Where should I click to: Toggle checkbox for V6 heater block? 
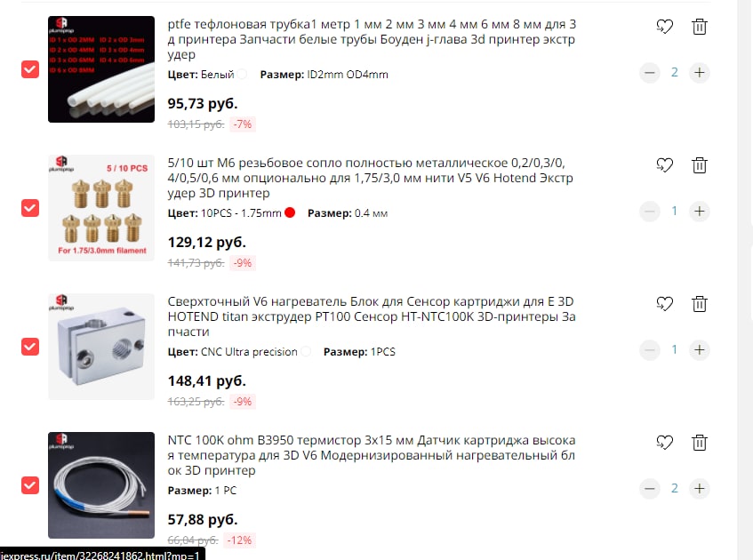point(30,347)
